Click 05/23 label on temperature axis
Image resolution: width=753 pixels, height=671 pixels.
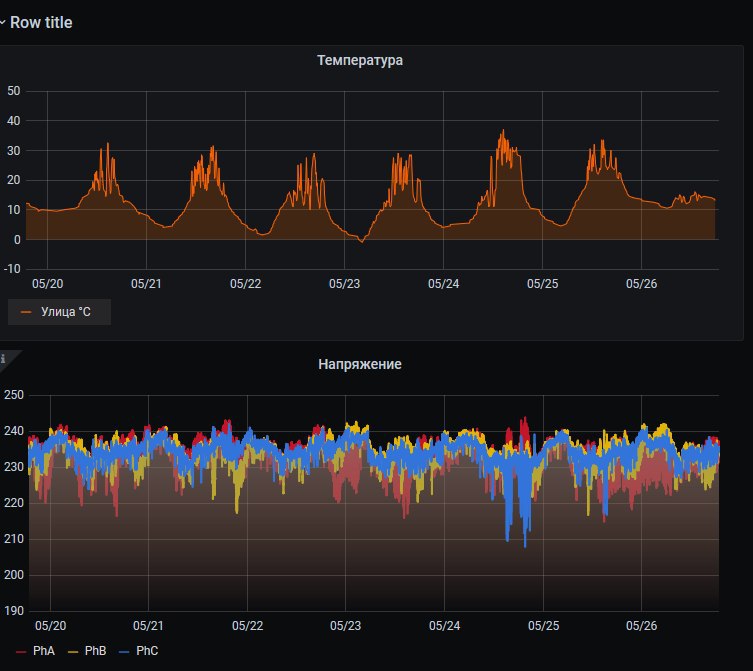[344, 284]
